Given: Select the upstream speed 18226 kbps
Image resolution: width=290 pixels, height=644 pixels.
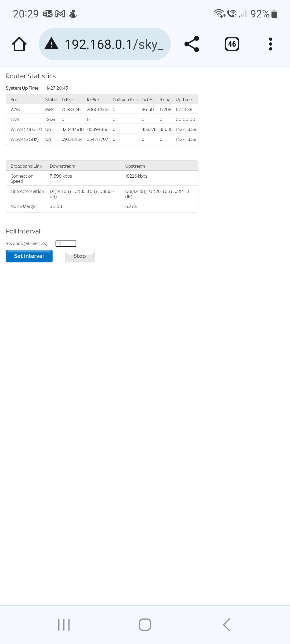Looking at the screenshot, I should [136, 176].
